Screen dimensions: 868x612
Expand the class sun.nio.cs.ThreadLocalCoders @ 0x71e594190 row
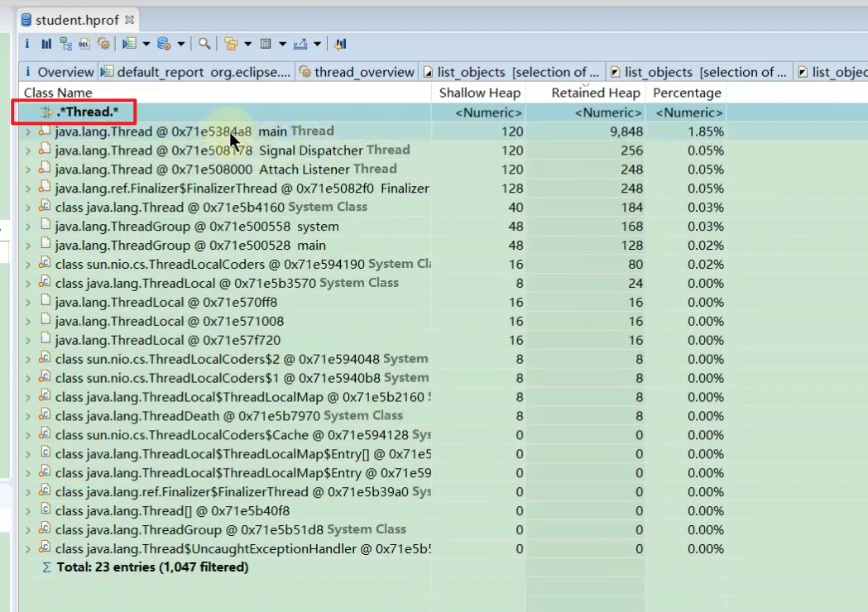pos(27,265)
